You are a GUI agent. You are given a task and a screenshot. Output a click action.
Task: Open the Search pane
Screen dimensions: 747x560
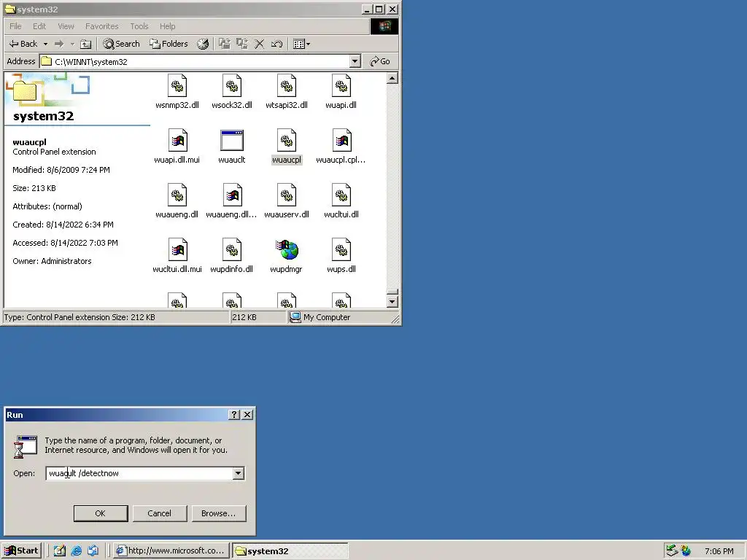point(122,44)
